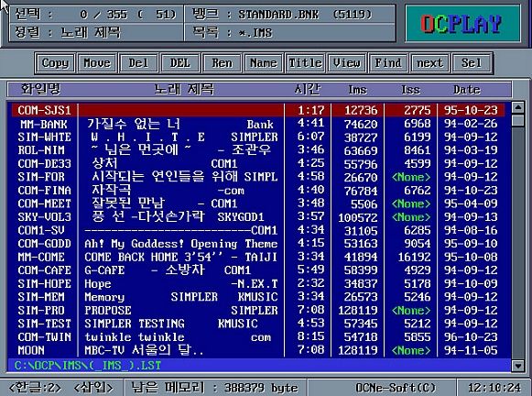Click the Move button
This screenshot has width=532, height=396.
(97, 63)
